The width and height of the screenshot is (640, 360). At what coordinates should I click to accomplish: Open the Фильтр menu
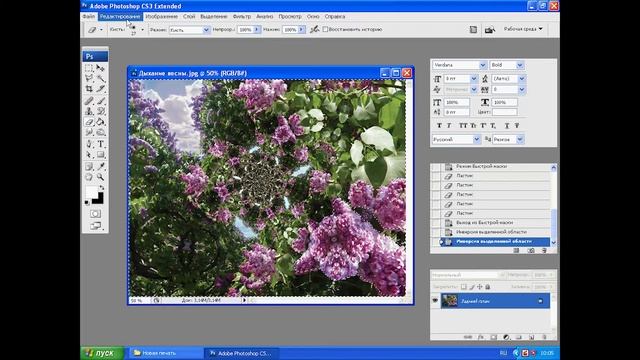coord(242,16)
